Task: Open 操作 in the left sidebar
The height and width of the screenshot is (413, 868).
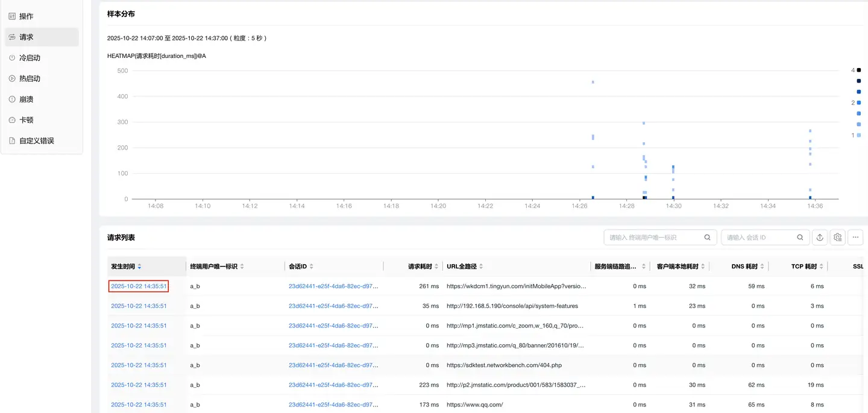Action: (x=26, y=16)
